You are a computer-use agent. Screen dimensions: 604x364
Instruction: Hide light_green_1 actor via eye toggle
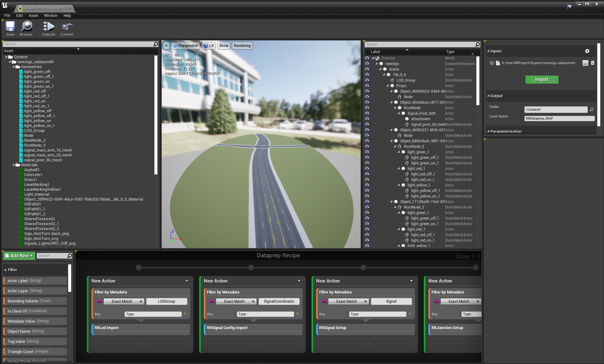[367, 152]
